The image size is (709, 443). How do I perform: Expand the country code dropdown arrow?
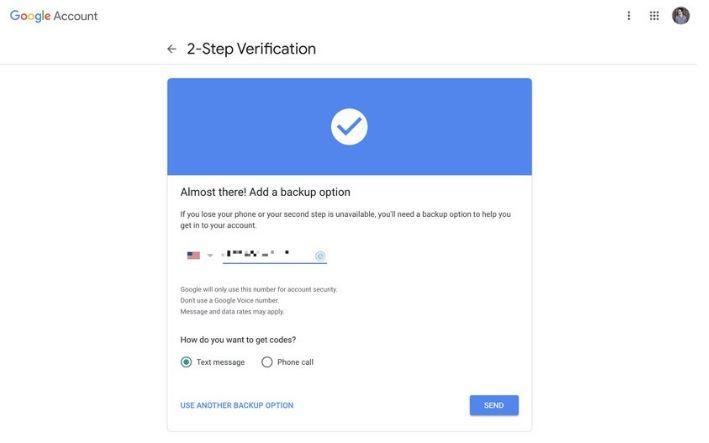(x=210, y=255)
